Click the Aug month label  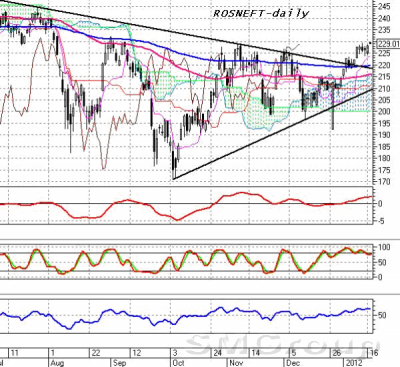point(58,363)
